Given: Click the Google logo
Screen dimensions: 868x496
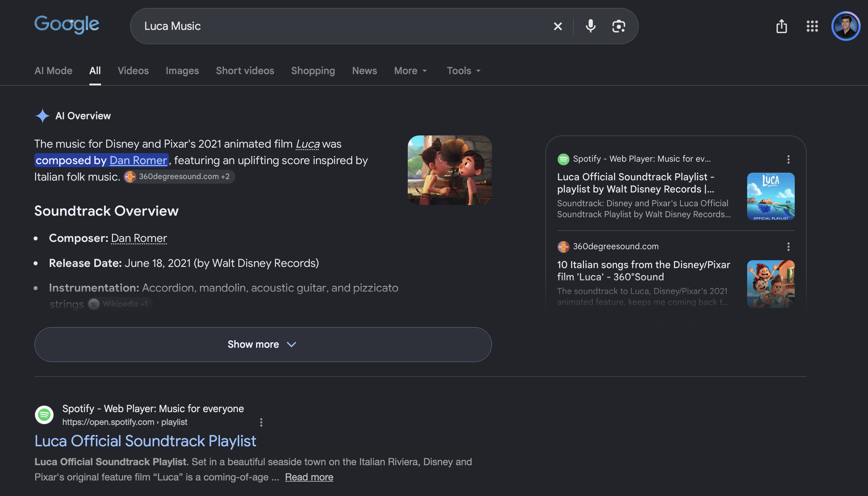Looking at the screenshot, I should click(67, 25).
